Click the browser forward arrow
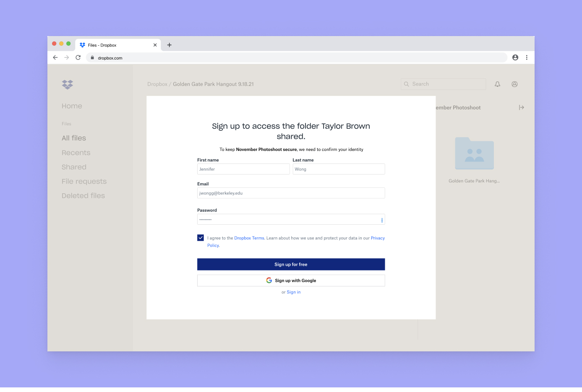The height and width of the screenshot is (392, 582). click(x=67, y=57)
